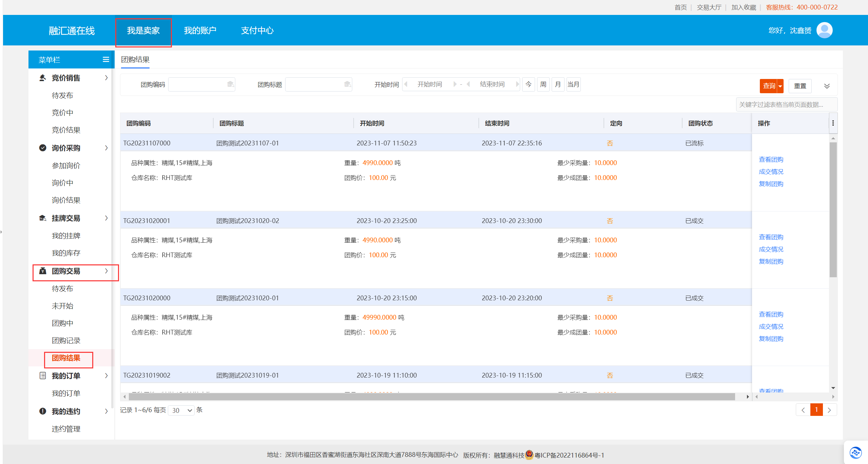868x464 pixels.
Task: Toggle the 今 quick date filter
Action: pos(528,84)
